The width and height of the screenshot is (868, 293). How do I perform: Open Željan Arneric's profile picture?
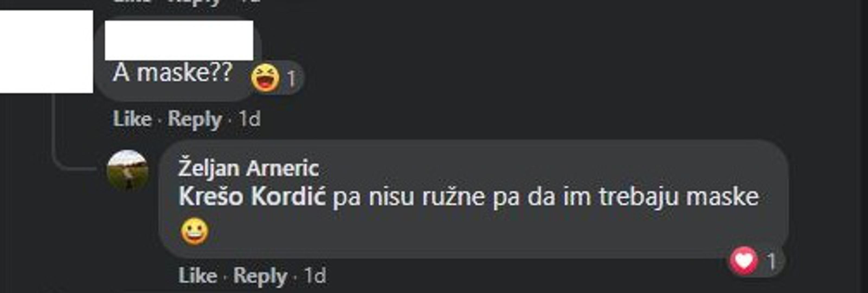127,171
